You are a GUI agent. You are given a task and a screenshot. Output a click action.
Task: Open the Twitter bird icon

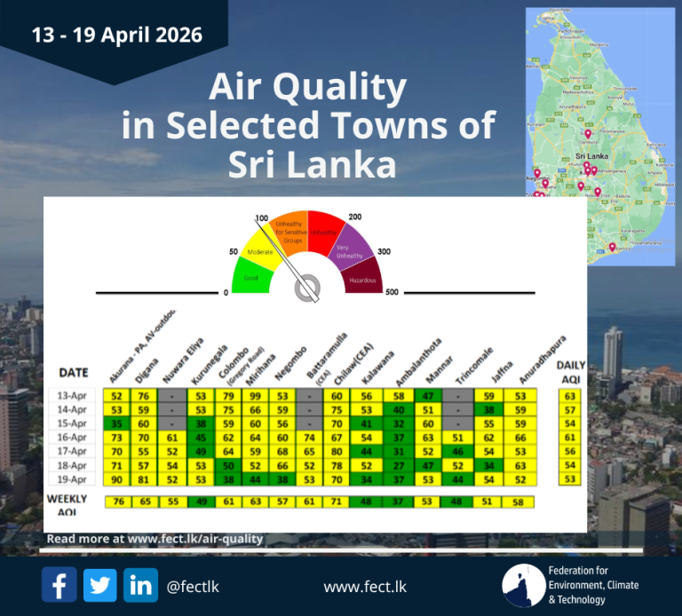(x=100, y=585)
